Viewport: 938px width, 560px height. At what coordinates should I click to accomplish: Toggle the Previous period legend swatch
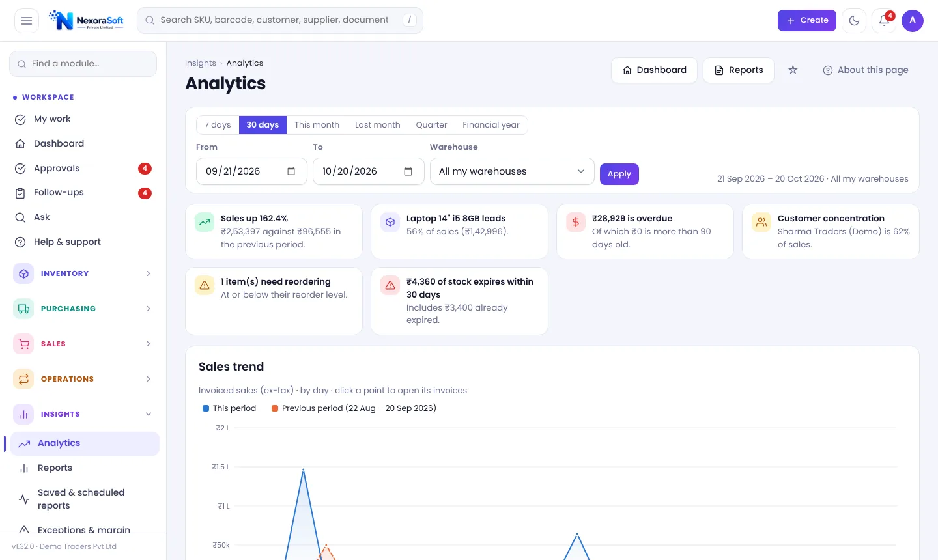(x=275, y=408)
